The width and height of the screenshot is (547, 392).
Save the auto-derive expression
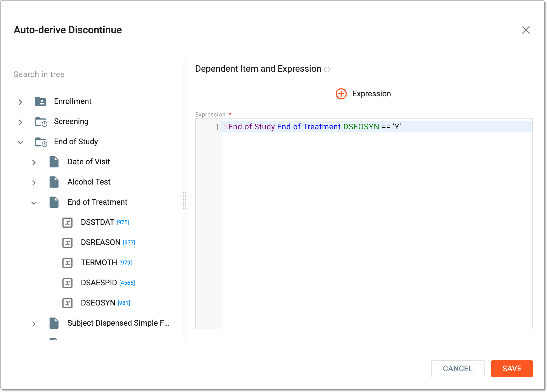click(512, 369)
